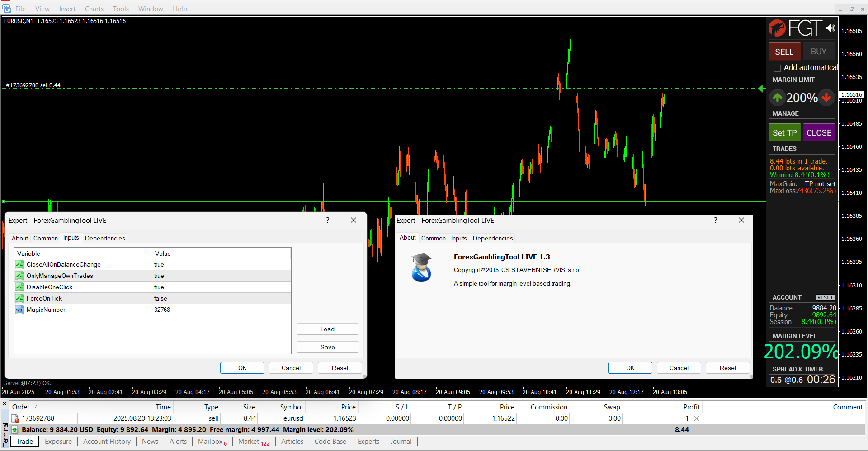This screenshot has width=868, height=451.
Task: Click the red margin limit down arrow
Action: (826, 97)
